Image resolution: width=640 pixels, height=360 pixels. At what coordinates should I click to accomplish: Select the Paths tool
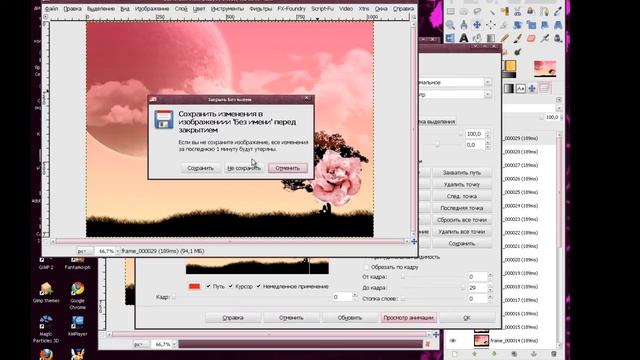click(x=544, y=11)
